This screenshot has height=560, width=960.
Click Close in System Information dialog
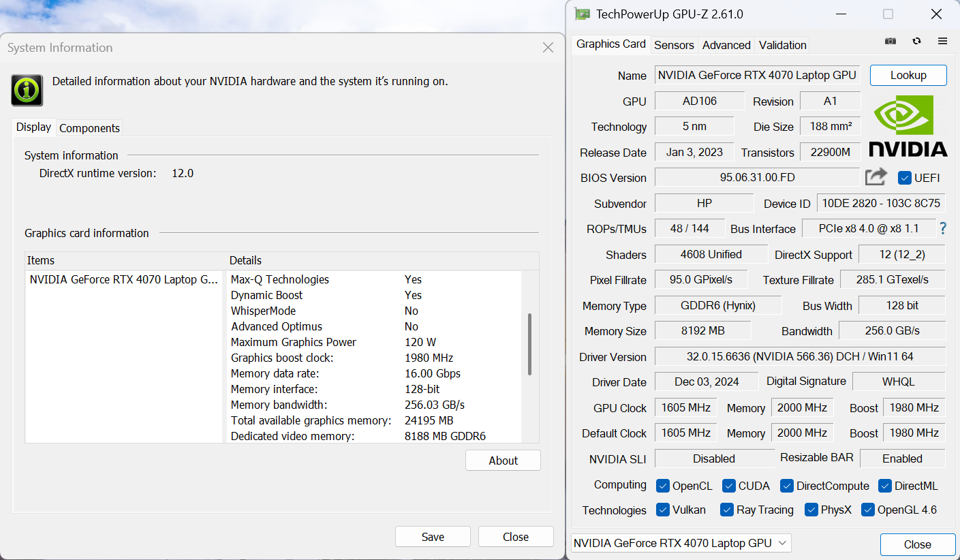tap(516, 537)
